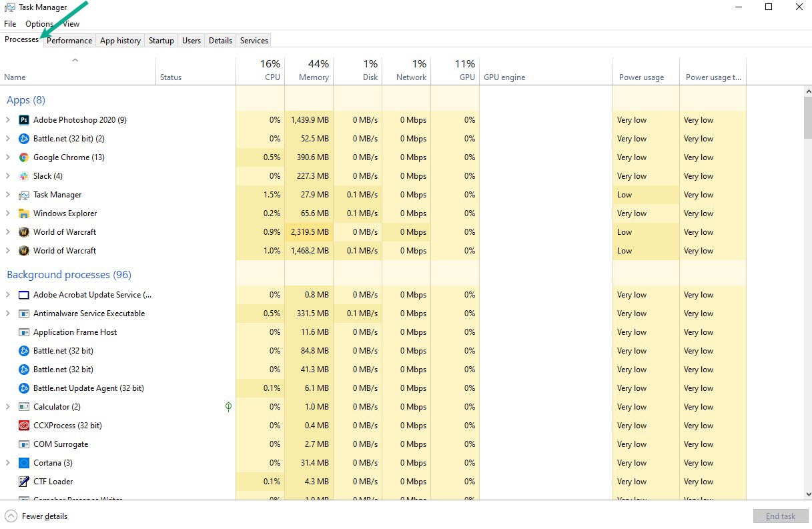This screenshot has height=529, width=812.
Task: Click the Adobe Photoshop 2020 app icon
Action: (x=23, y=120)
